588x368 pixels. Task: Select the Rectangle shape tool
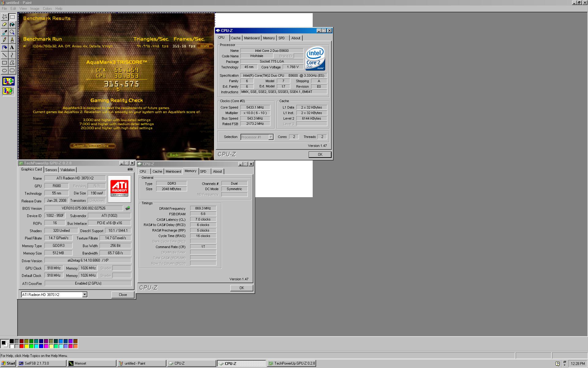click(x=5, y=63)
